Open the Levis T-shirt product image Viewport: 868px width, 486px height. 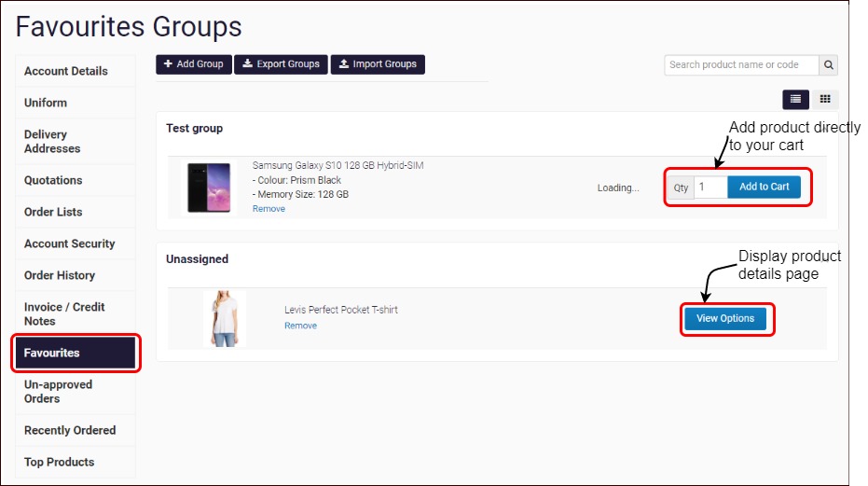pyautogui.click(x=225, y=319)
